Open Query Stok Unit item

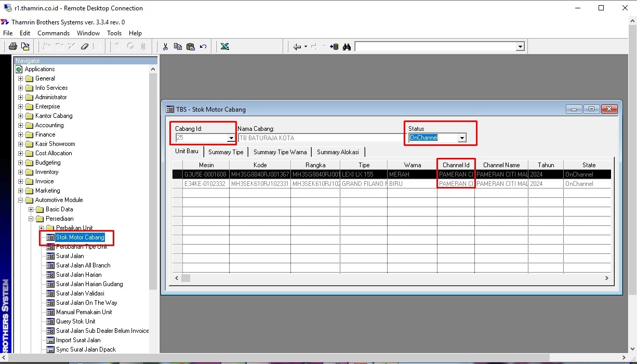75,321
